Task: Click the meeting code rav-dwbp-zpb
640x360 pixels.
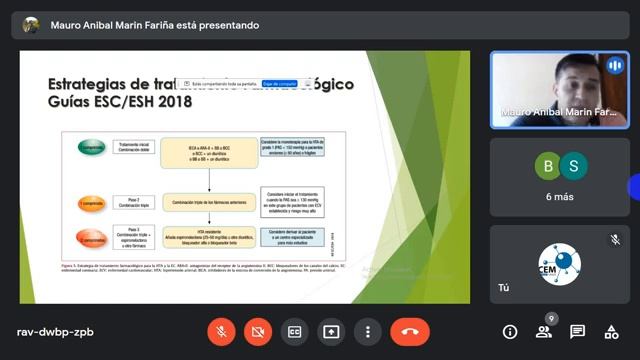Action: (x=55, y=332)
